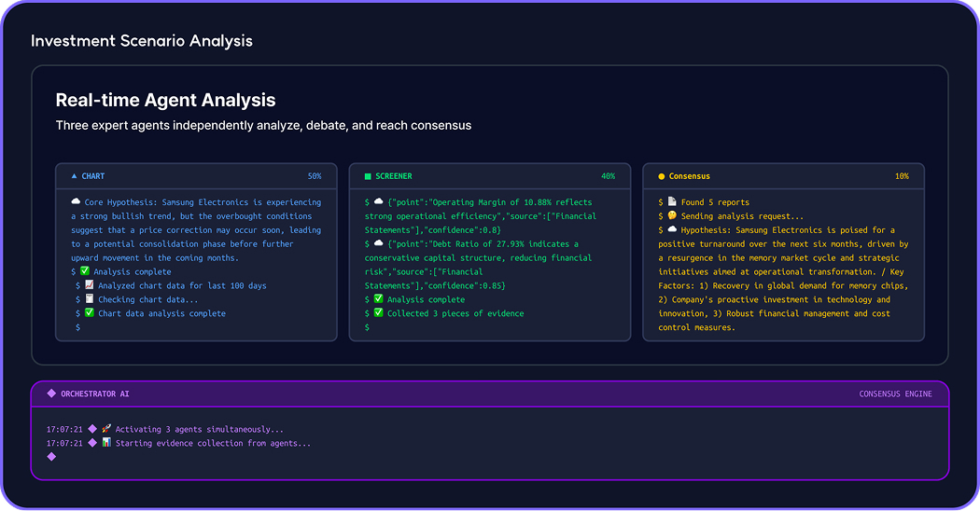
Task: Click the document icon beside Found 5 reports
Action: pos(672,202)
